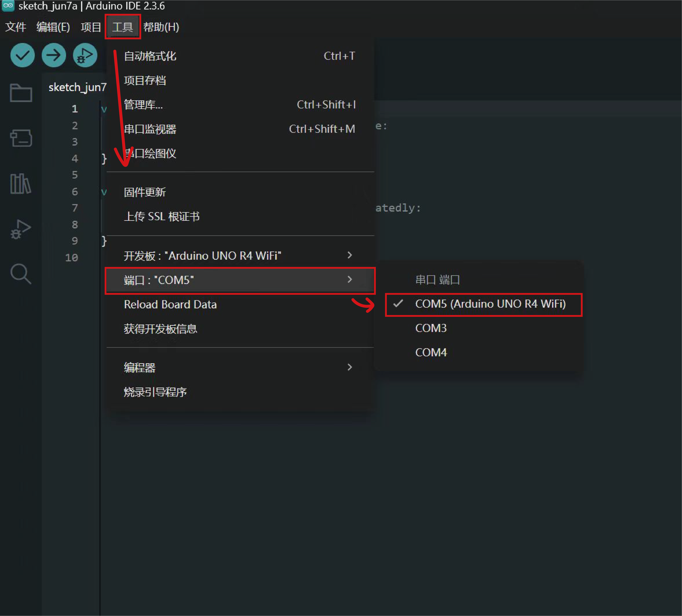682x616 pixels.
Task: Open the 文件 menu
Action: point(16,27)
